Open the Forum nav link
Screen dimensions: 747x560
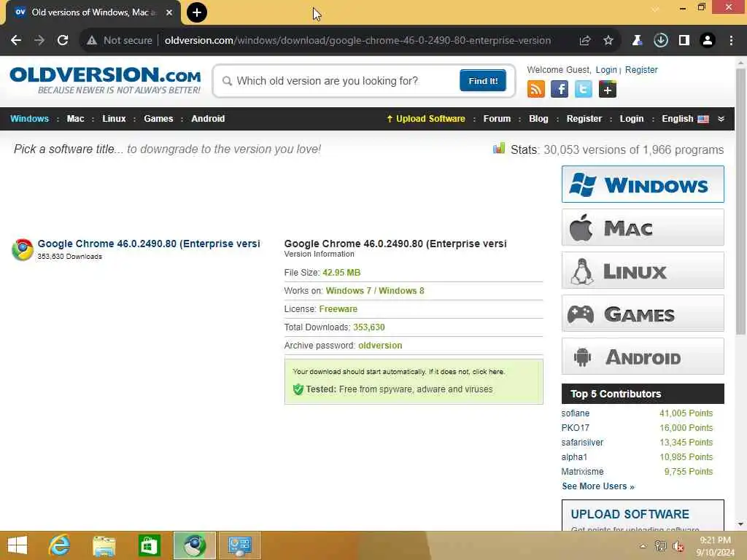497,119
